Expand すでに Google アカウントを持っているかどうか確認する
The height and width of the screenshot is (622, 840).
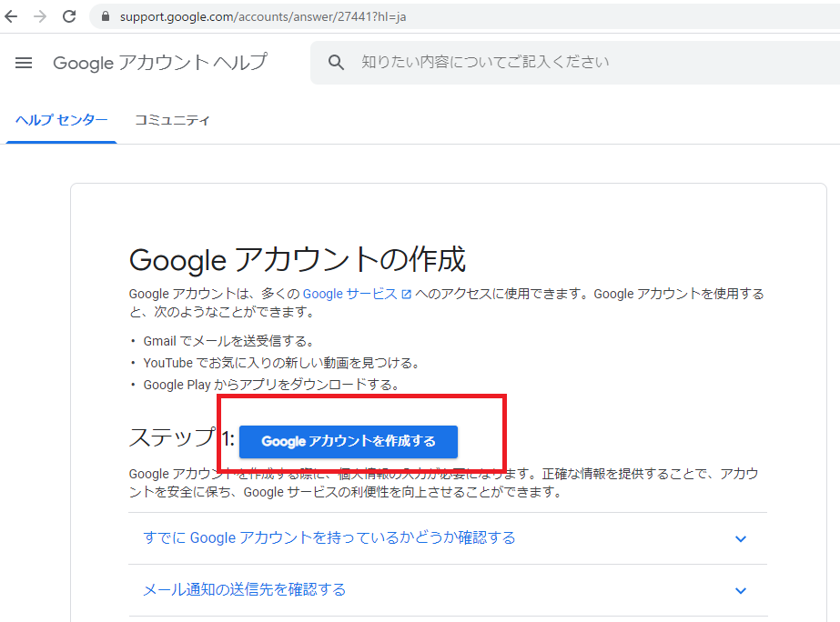point(448,538)
